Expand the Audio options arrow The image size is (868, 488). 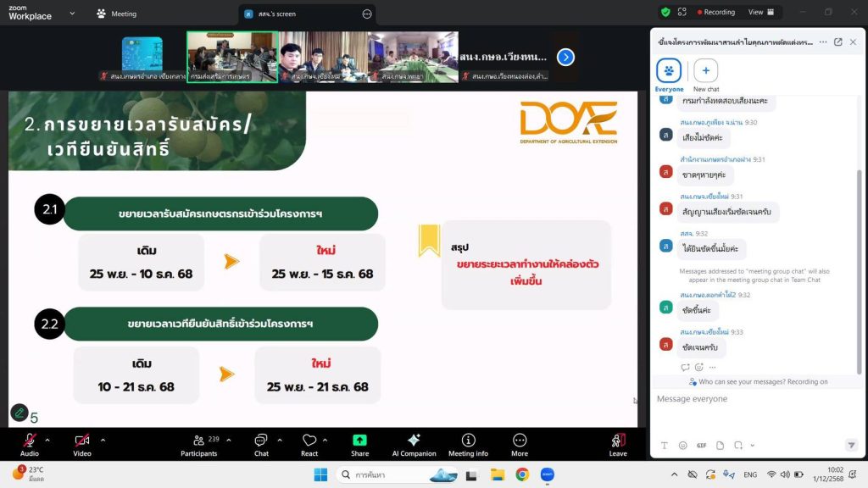47,440
